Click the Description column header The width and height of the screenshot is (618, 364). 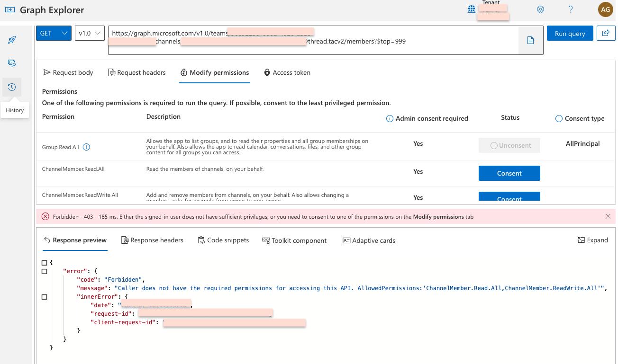[164, 116]
